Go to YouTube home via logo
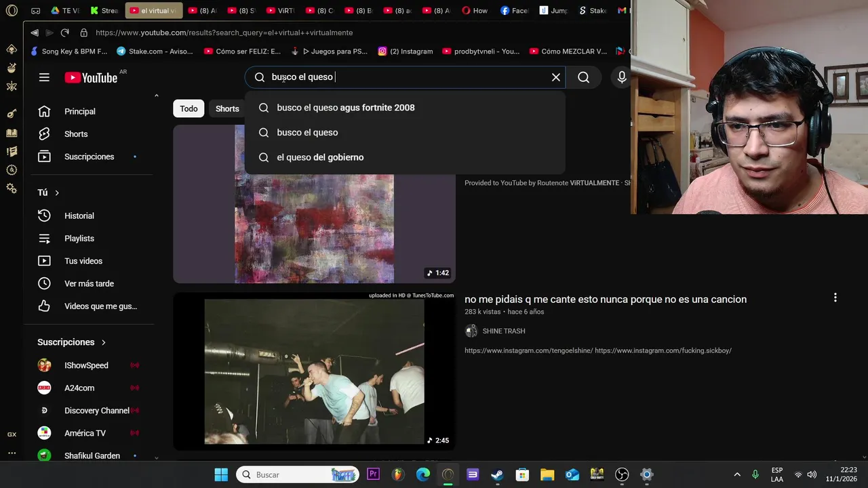 (91, 77)
